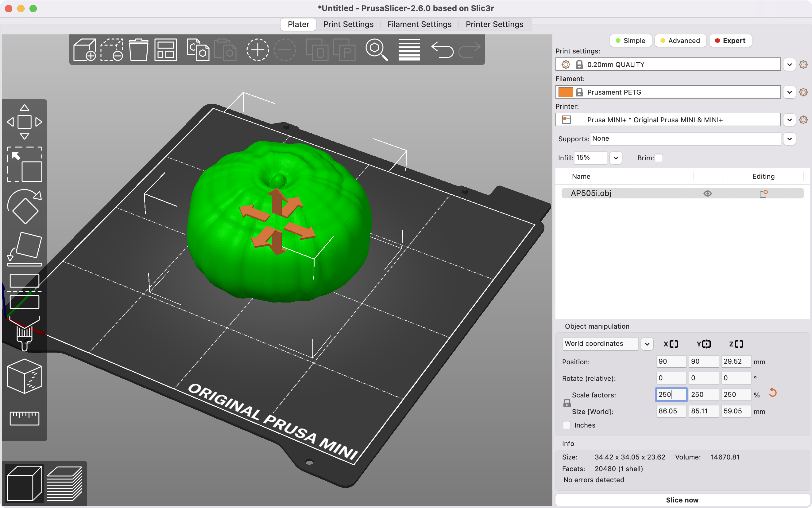Image resolution: width=812 pixels, height=508 pixels.
Task: Click the Supports None field
Action: (x=685, y=139)
